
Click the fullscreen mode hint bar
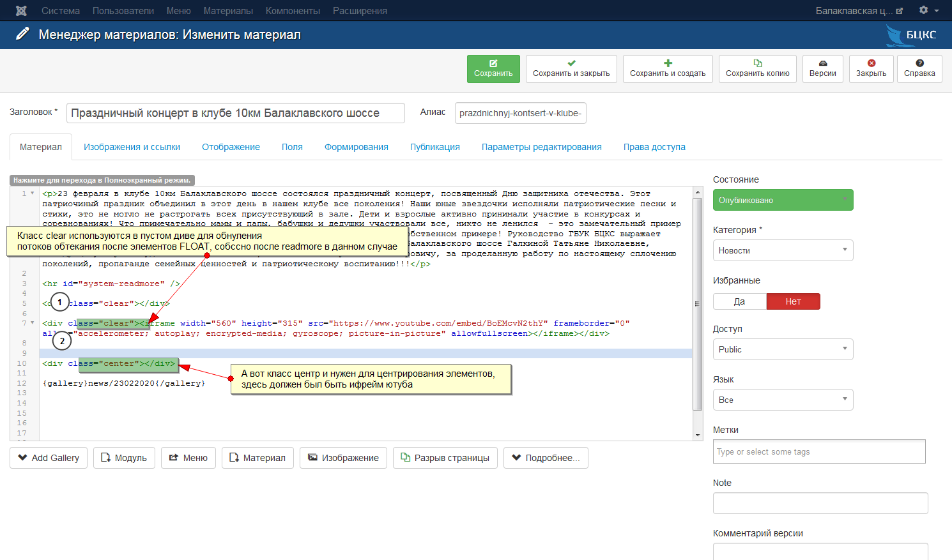point(102,180)
